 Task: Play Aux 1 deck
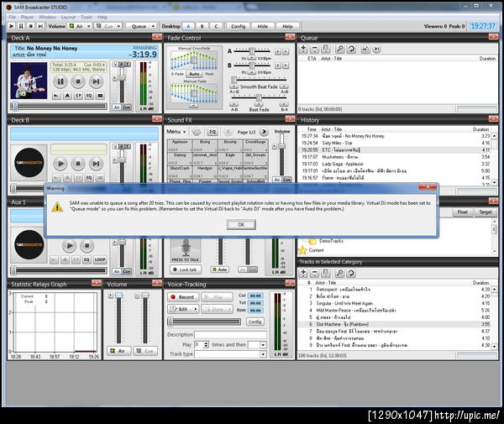coord(69,246)
